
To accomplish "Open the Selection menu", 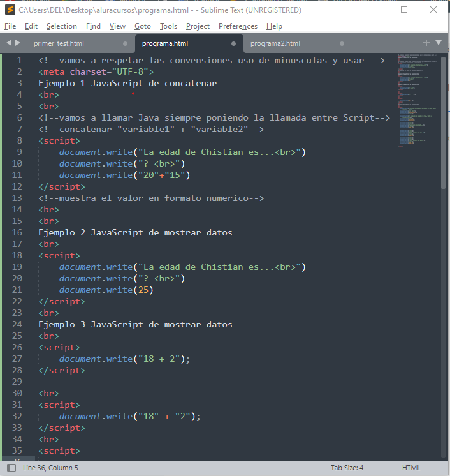I will (62, 26).
